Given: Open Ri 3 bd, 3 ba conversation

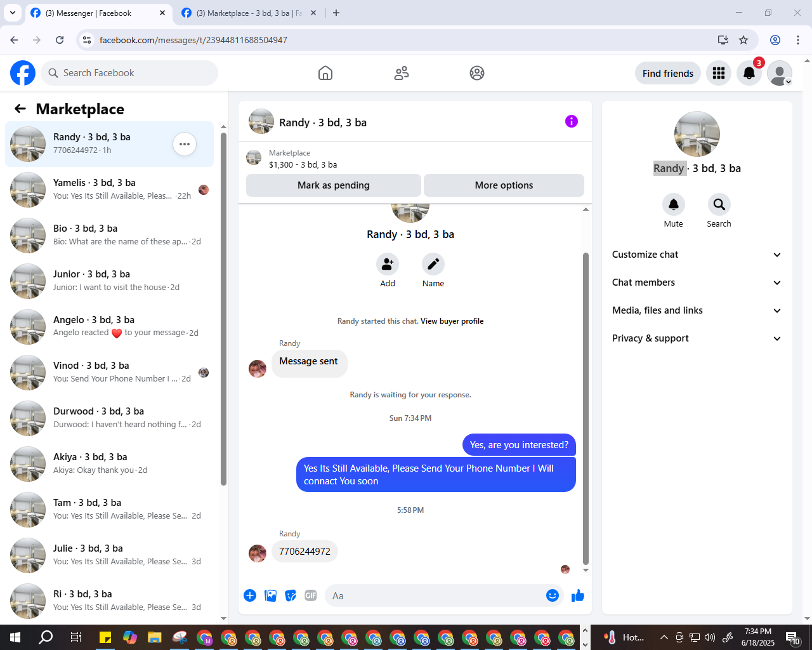Looking at the screenshot, I should click(110, 600).
